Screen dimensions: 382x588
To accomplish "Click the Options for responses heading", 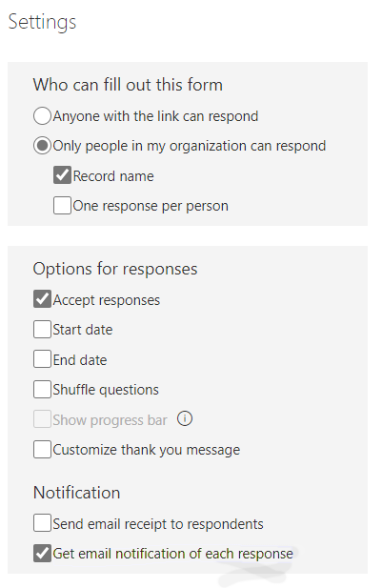I will click(x=115, y=270).
